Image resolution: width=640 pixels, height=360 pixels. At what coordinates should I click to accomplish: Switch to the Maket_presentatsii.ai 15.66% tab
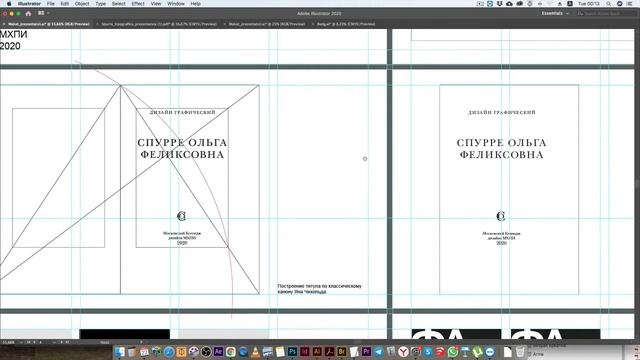48,24
